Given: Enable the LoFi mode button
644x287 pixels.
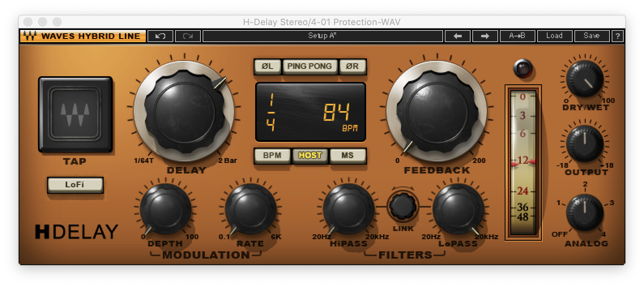Looking at the screenshot, I should coord(75,185).
